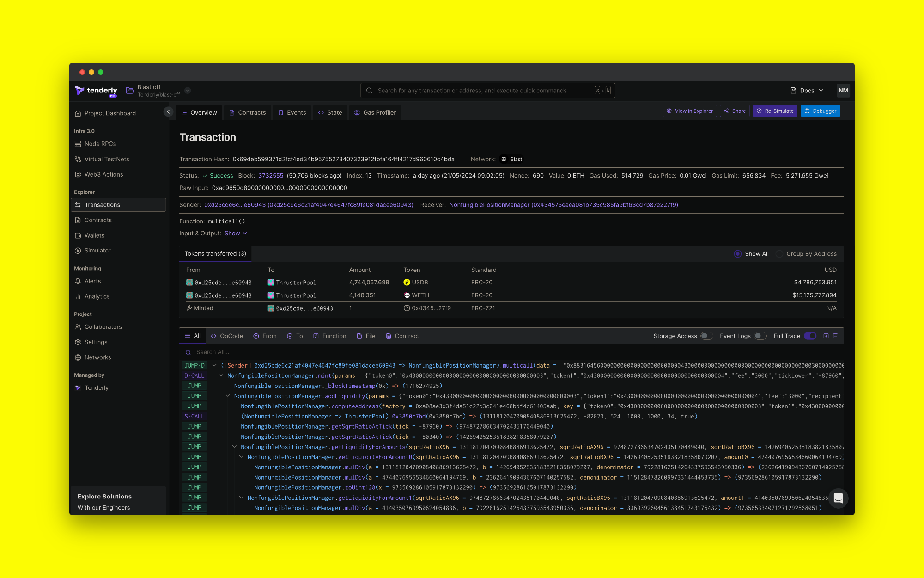Enable the Storage Access toggle
Image resolution: width=924 pixels, height=578 pixels.
[x=706, y=336]
